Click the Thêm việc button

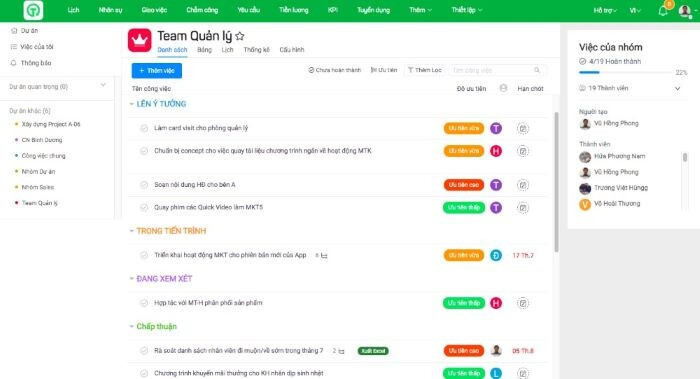pos(157,71)
